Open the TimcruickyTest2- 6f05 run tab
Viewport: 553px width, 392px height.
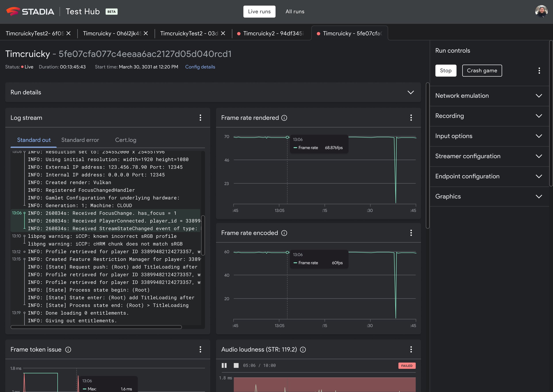coord(35,33)
